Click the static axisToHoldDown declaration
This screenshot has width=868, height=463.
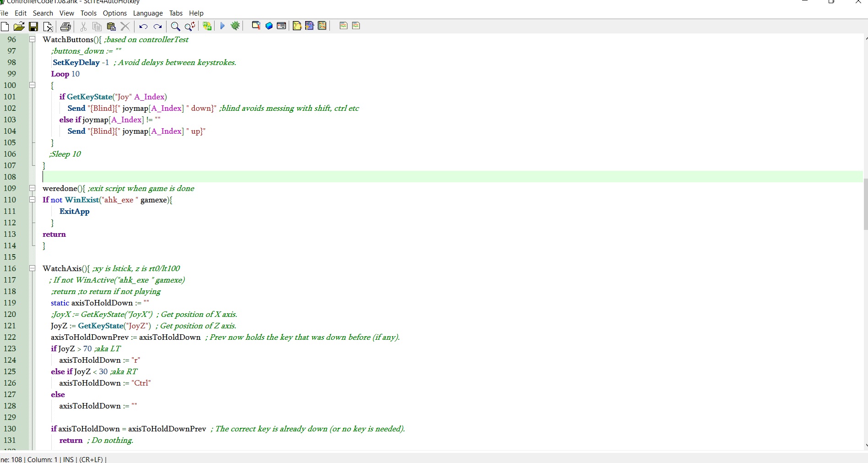tap(100, 303)
